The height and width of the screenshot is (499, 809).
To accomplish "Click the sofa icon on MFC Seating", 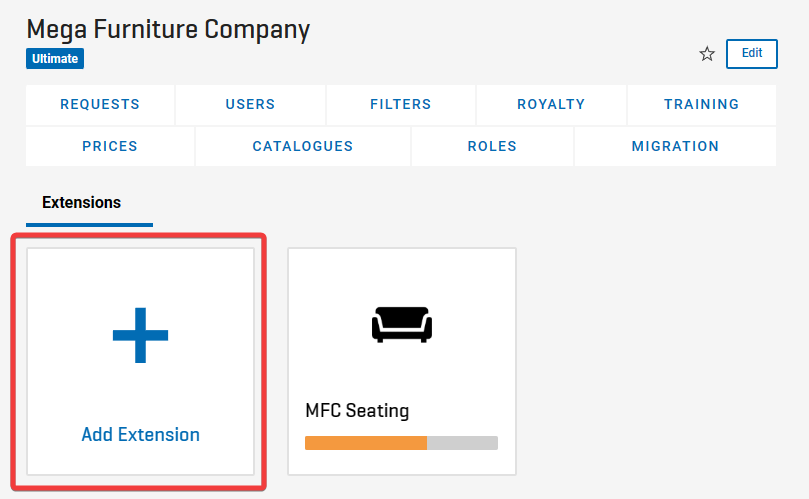I will click(402, 325).
